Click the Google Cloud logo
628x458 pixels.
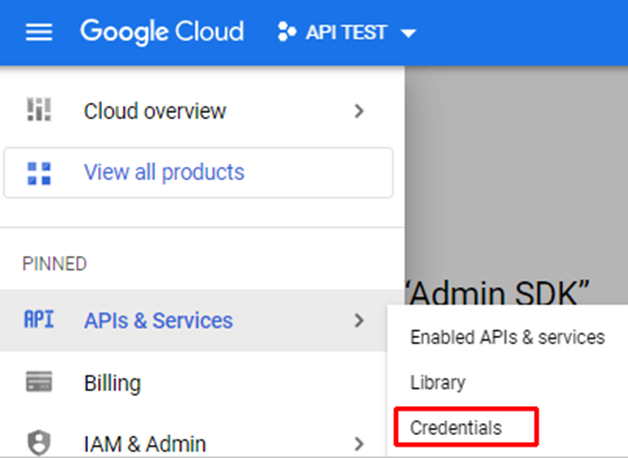[x=162, y=32]
